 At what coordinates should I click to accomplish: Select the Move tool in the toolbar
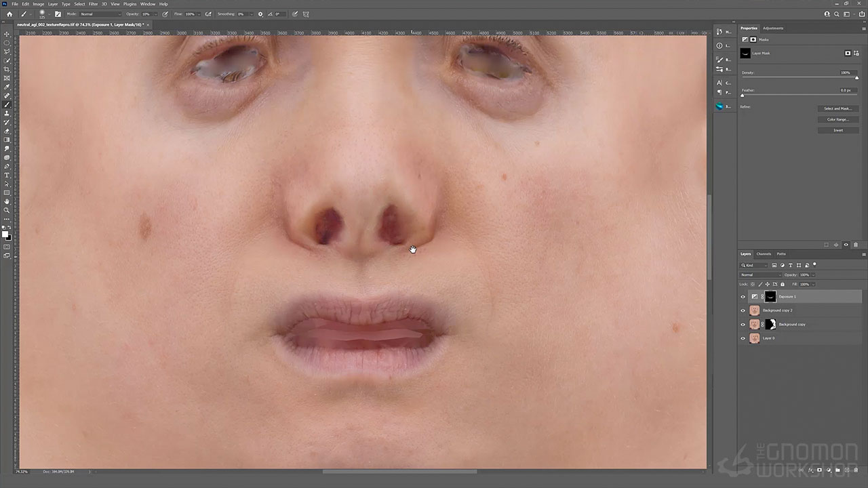tap(7, 34)
